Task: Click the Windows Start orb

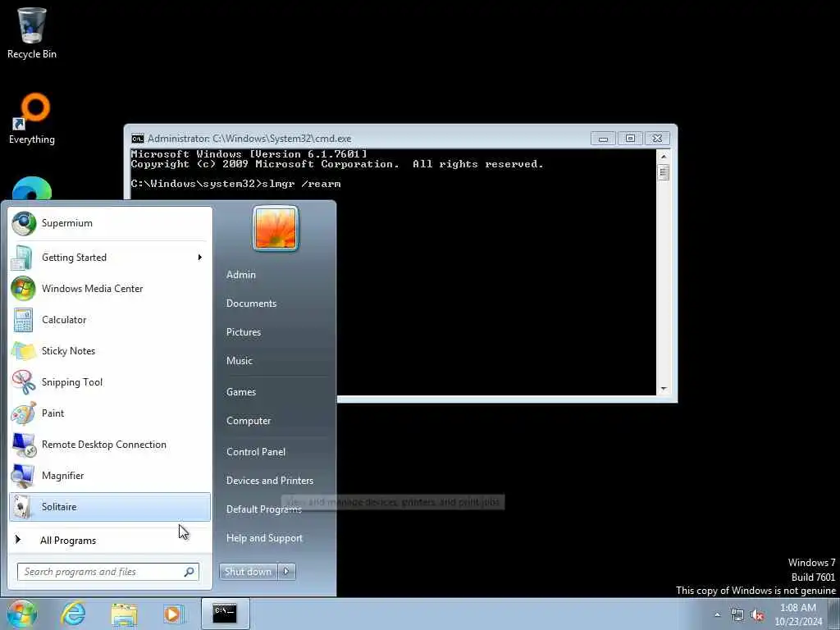Action: click(x=22, y=614)
